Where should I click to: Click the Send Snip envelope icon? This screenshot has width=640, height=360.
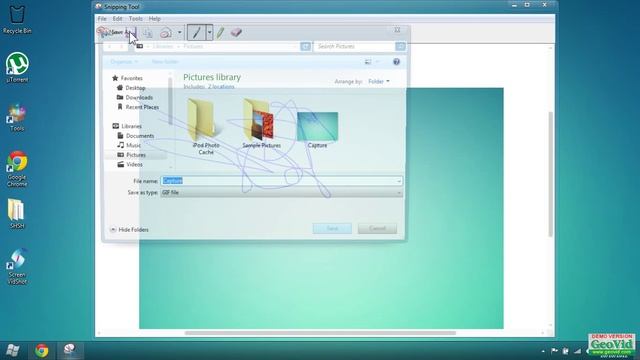[x=166, y=33]
